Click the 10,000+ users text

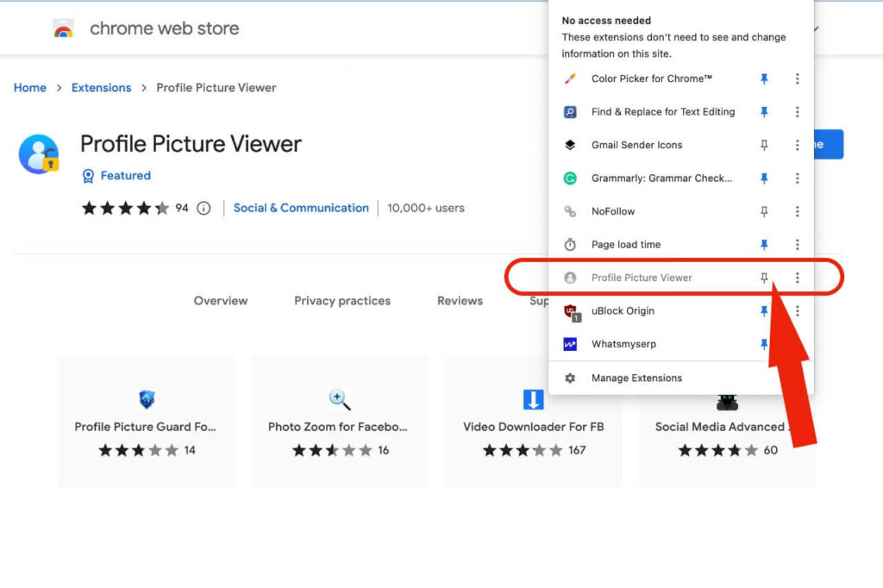tap(426, 209)
